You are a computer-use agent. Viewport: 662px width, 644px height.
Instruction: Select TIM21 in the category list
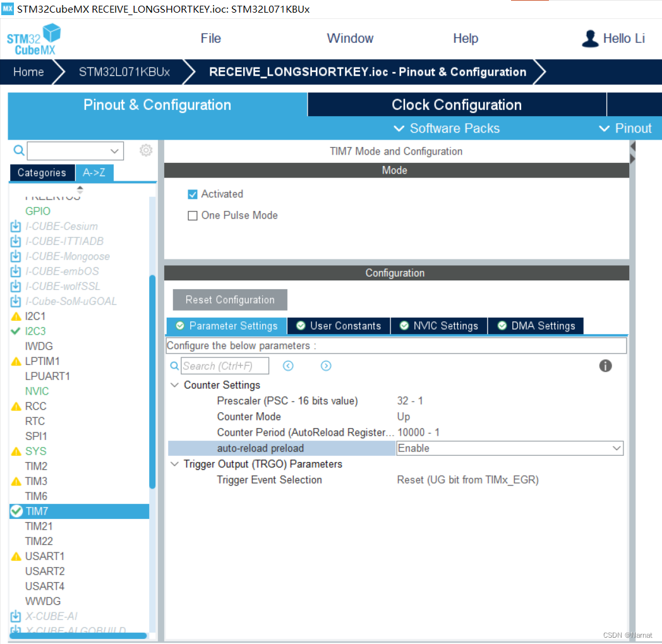coord(39,527)
